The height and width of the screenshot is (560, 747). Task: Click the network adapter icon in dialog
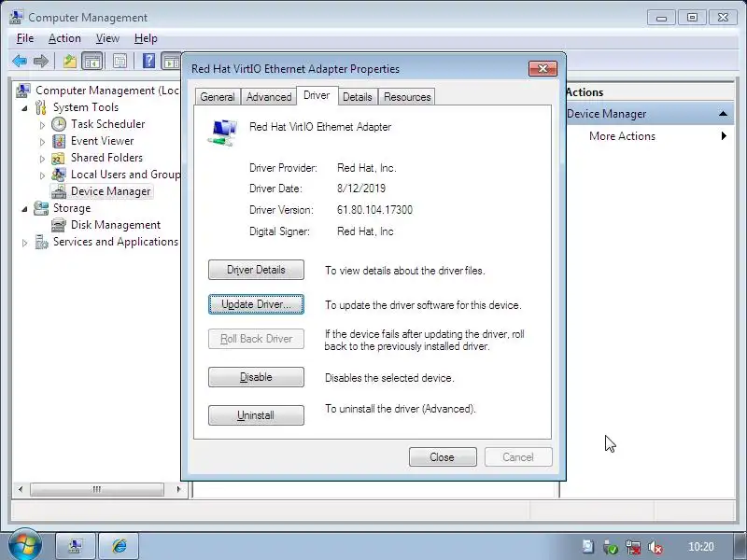coord(222,133)
